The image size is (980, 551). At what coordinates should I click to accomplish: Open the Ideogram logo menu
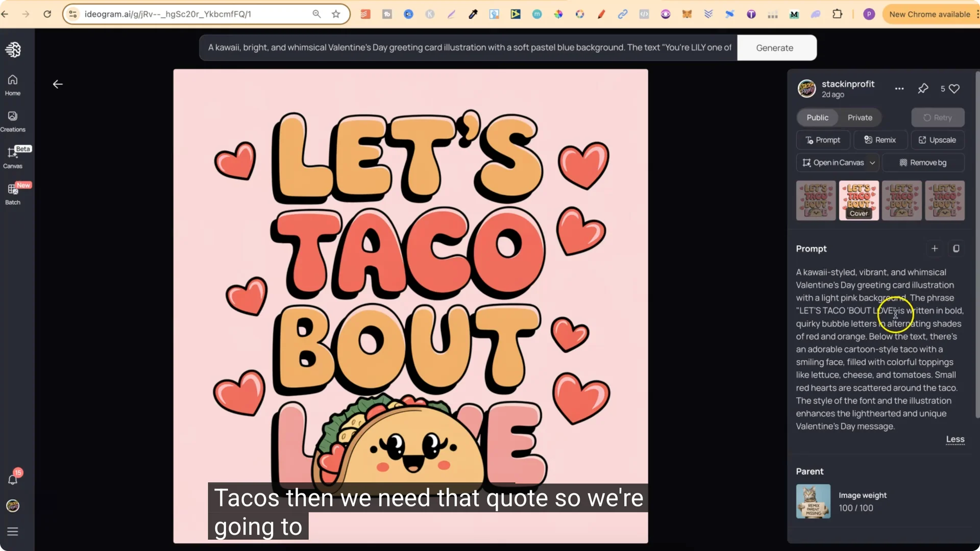13,49
